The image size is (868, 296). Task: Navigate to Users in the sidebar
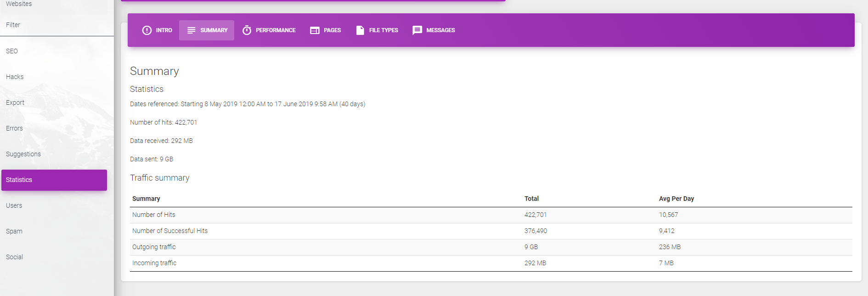click(x=14, y=205)
